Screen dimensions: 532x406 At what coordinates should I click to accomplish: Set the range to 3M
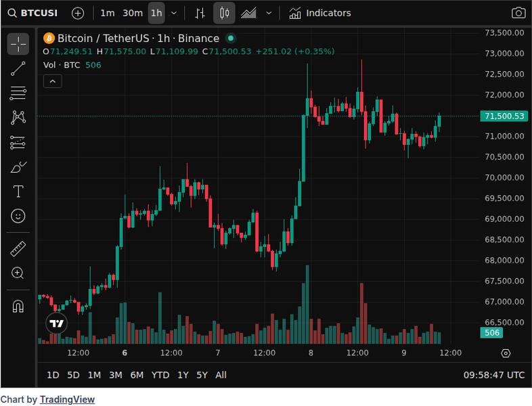coord(116,375)
